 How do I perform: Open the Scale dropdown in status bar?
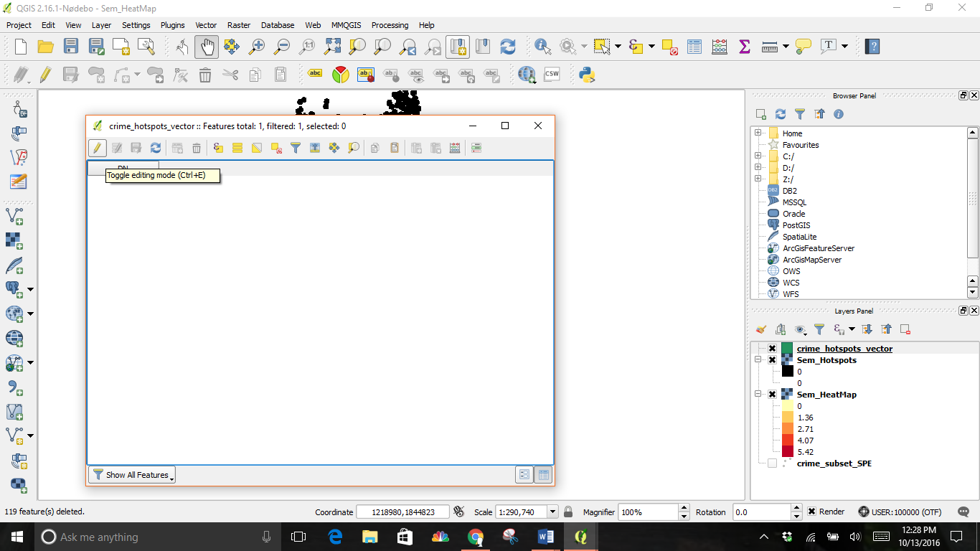(552, 512)
